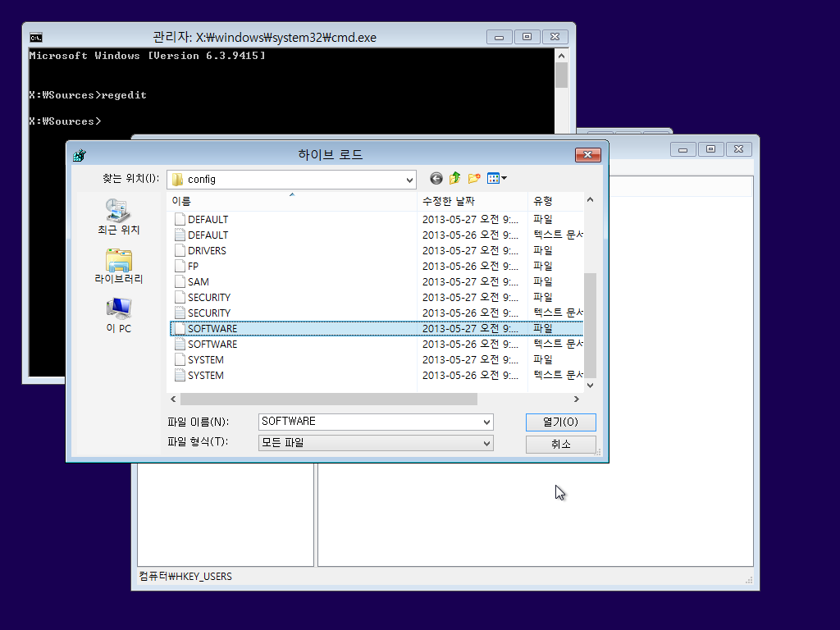Screen dimensions: 840x630
Task: Click the Cancel (취소) button
Action: 560,444
